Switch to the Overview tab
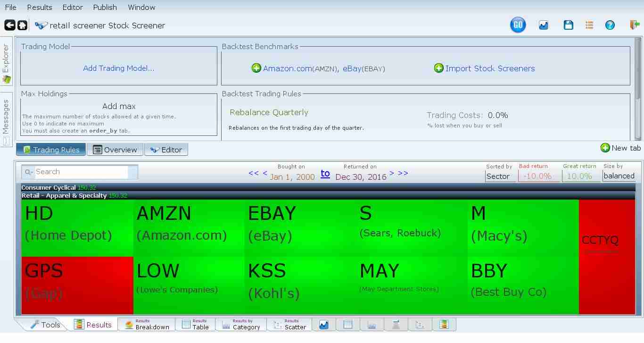The width and height of the screenshot is (644, 343). (115, 150)
